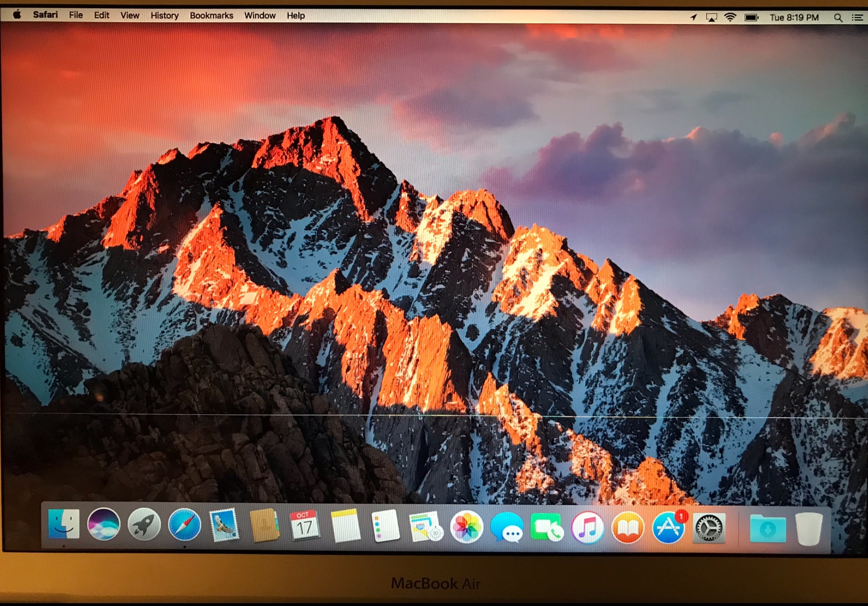Open Finder from the Dock
The height and width of the screenshot is (606, 868).
pos(63,524)
